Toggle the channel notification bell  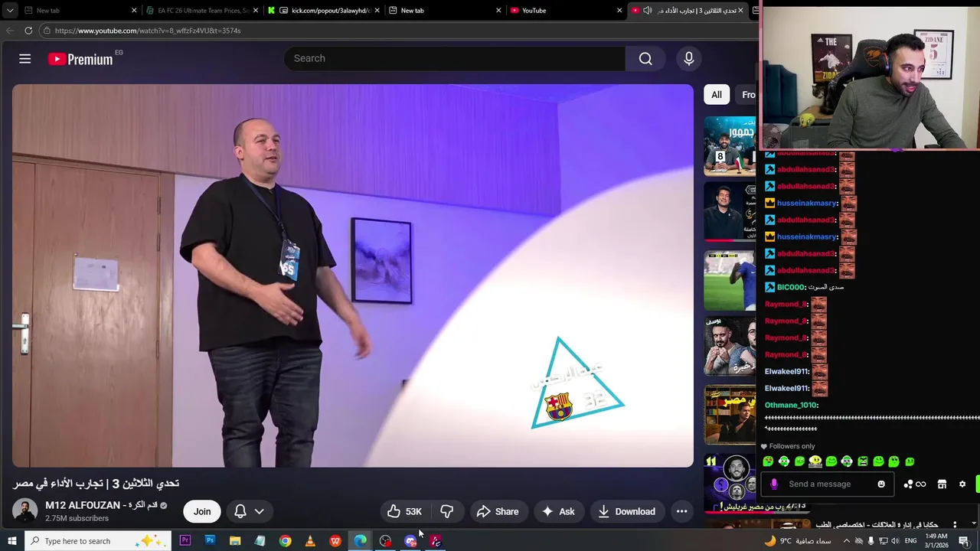[240, 511]
